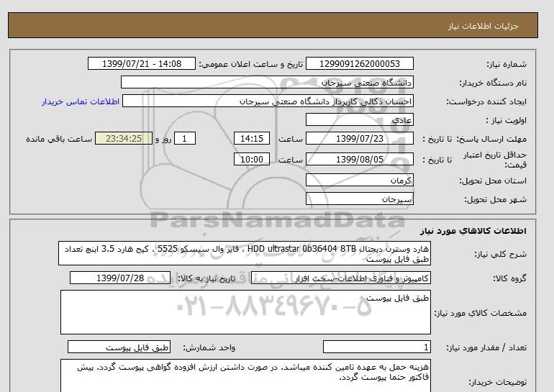The width and height of the screenshot is (554, 392).
Task: Click the گروه کالا label
Action: (510, 278)
